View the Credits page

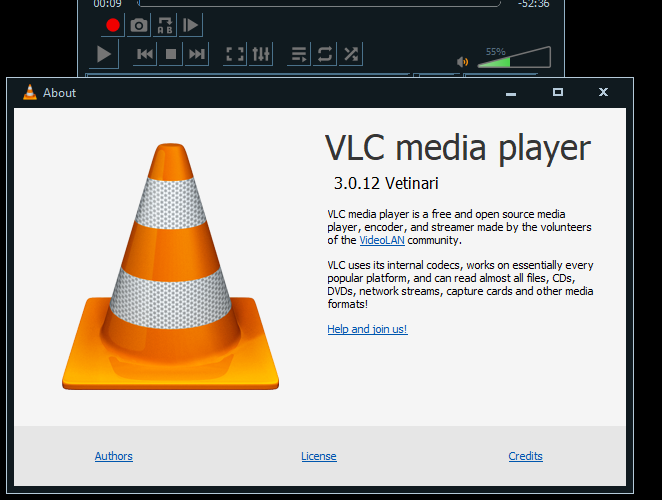coord(525,456)
